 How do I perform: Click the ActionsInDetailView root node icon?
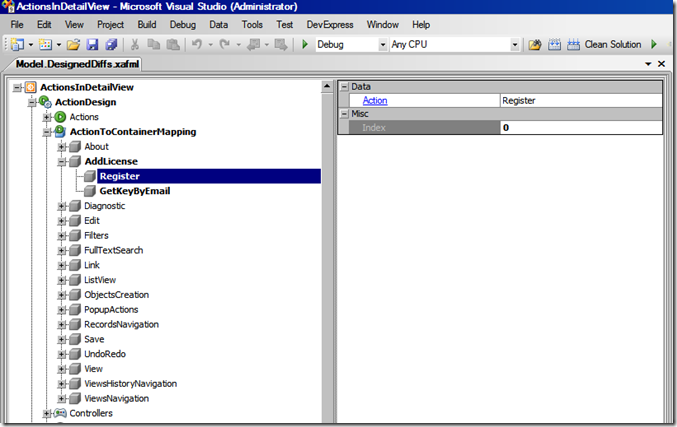click(30, 87)
